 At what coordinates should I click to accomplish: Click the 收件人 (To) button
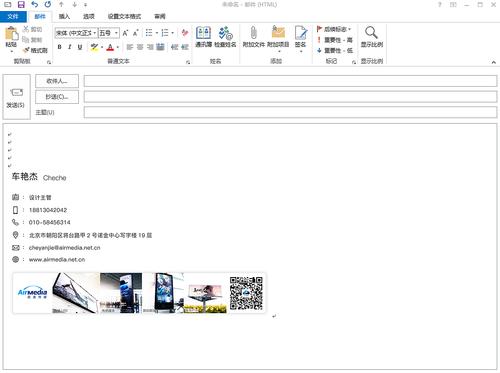pos(57,81)
